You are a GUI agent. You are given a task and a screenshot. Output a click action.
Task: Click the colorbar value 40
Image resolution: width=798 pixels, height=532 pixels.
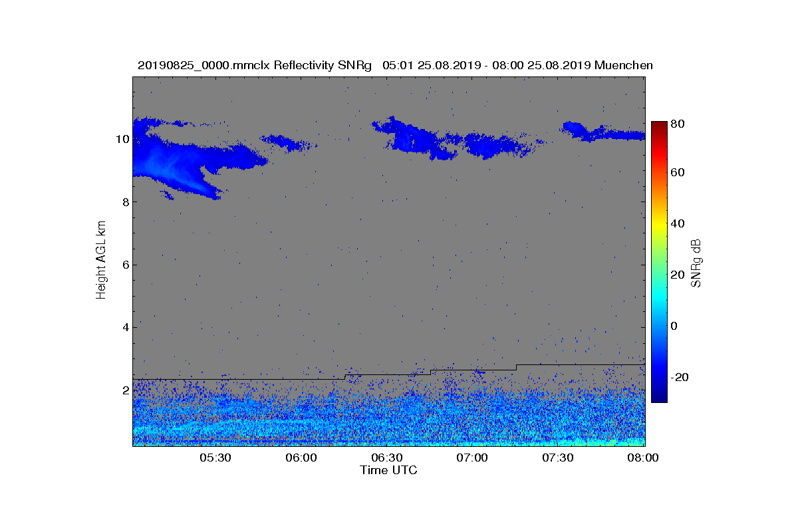point(679,223)
